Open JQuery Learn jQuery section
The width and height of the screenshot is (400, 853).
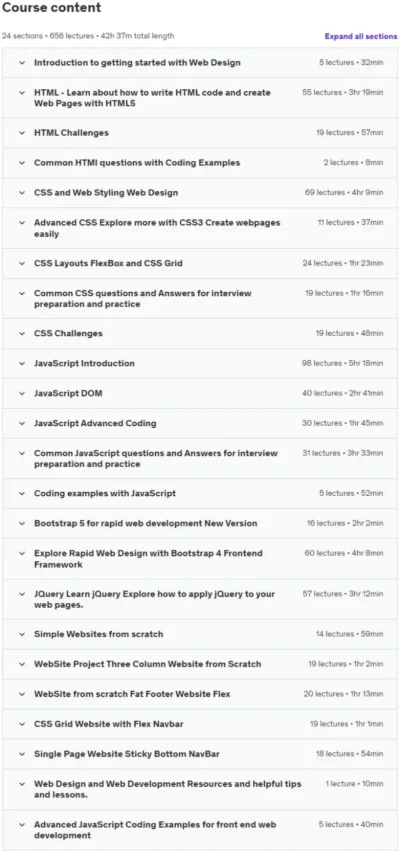[x=200, y=599]
